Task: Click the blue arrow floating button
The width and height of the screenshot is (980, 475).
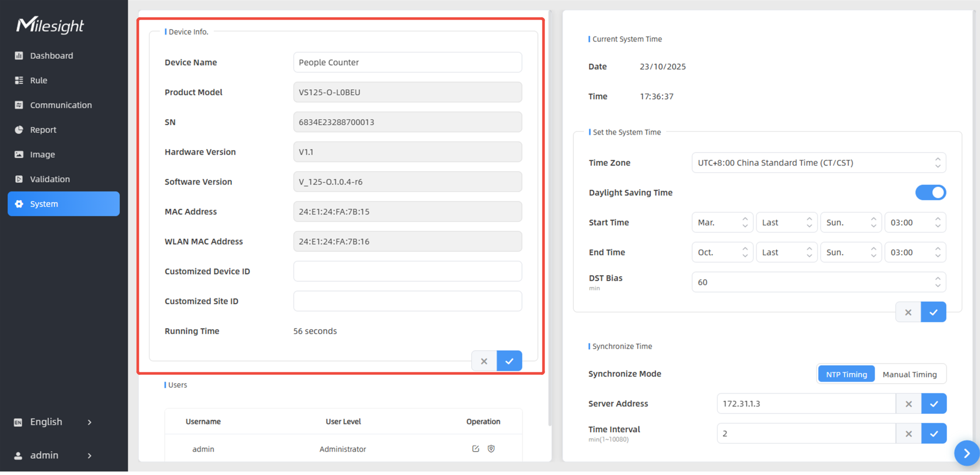Action: (x=966, y=453)
